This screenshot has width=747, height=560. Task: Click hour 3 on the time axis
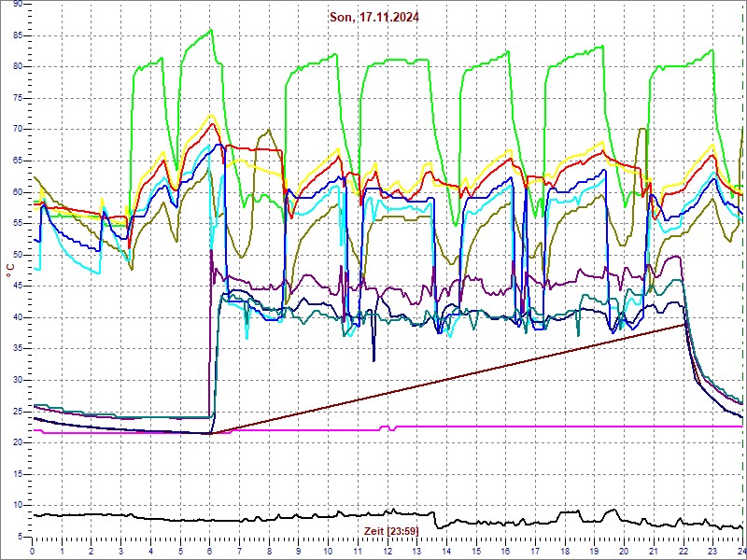click(x=121, y=551)
